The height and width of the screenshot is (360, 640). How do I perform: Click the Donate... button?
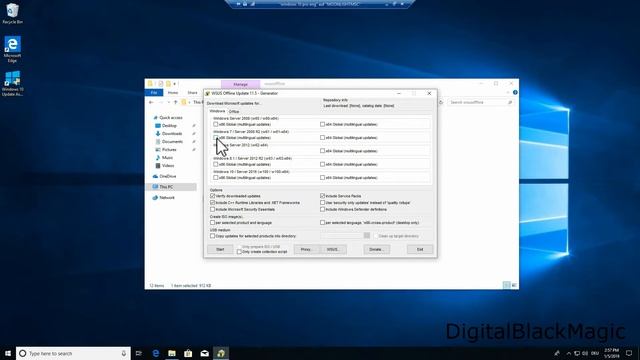click(x=376, y=249)
